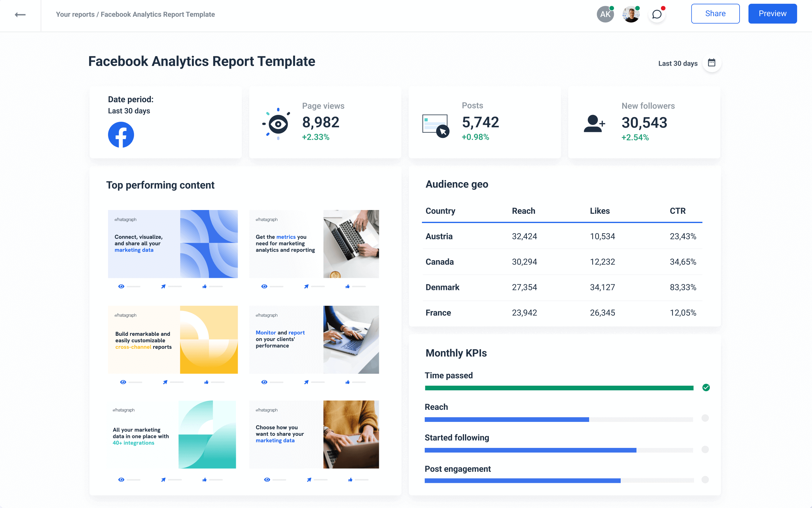Image resolution: width=812 pixels, height=508 pixels.
Task: Click the green checkmark on Time passed KPI
Action: tap(706, 387)
